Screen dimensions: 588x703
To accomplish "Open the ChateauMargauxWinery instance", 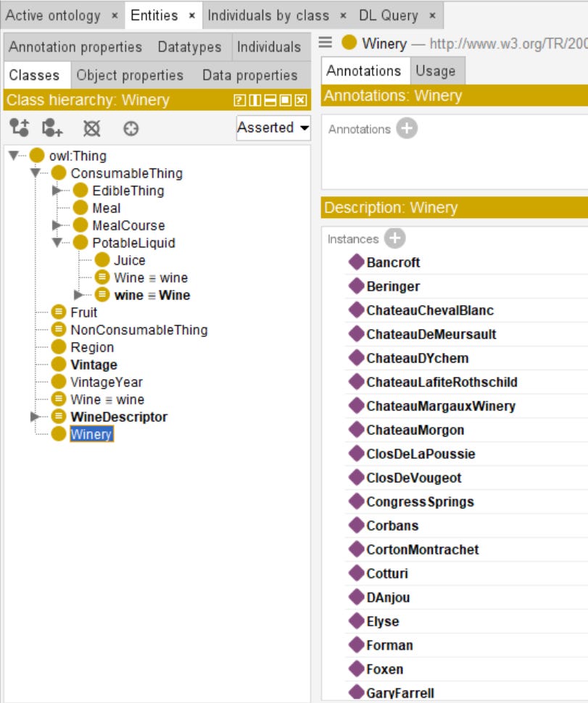I will 441,406.
